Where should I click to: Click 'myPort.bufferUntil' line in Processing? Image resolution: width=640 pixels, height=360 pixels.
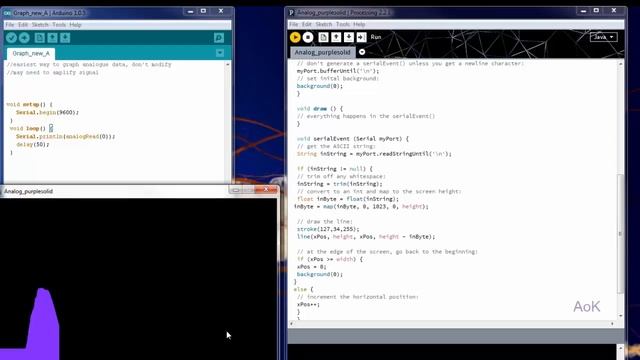point(338,71)
